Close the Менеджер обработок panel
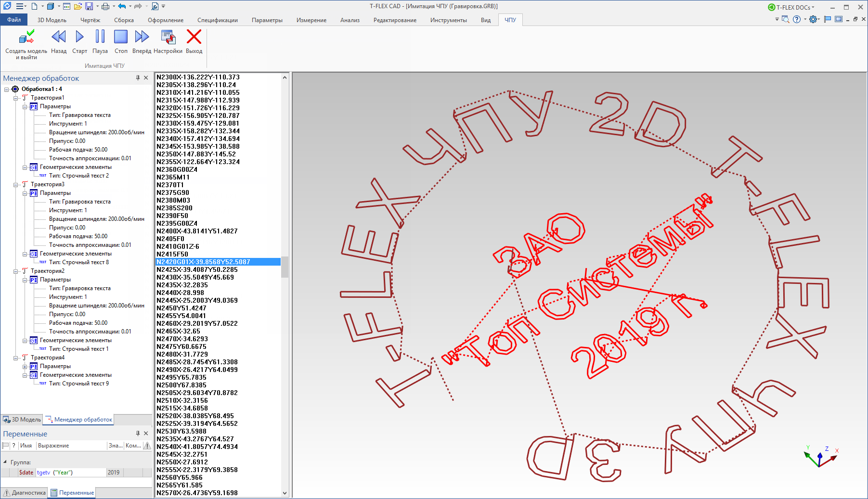 click(x=146, y=78)
